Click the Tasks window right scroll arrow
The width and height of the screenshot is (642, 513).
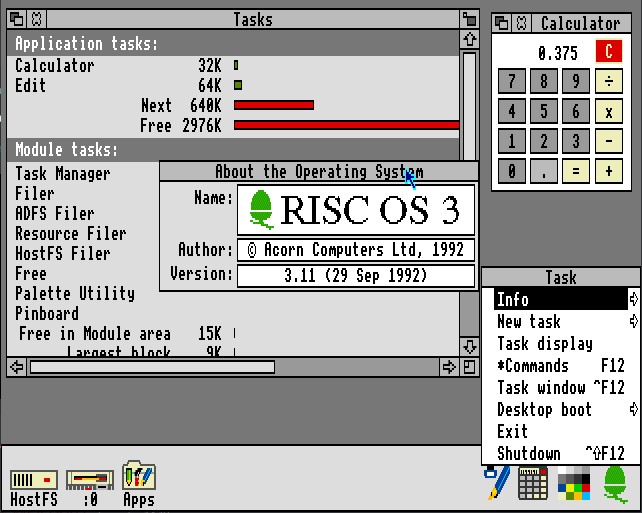click(449, 367)
